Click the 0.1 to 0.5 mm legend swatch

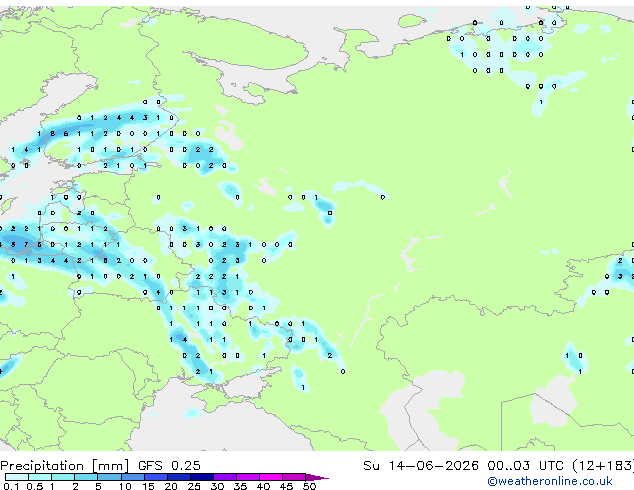click(x=17, y=477)
